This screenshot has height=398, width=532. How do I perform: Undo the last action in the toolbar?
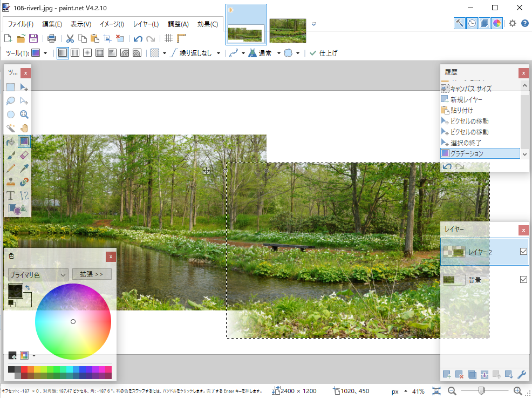click(138, 38)
